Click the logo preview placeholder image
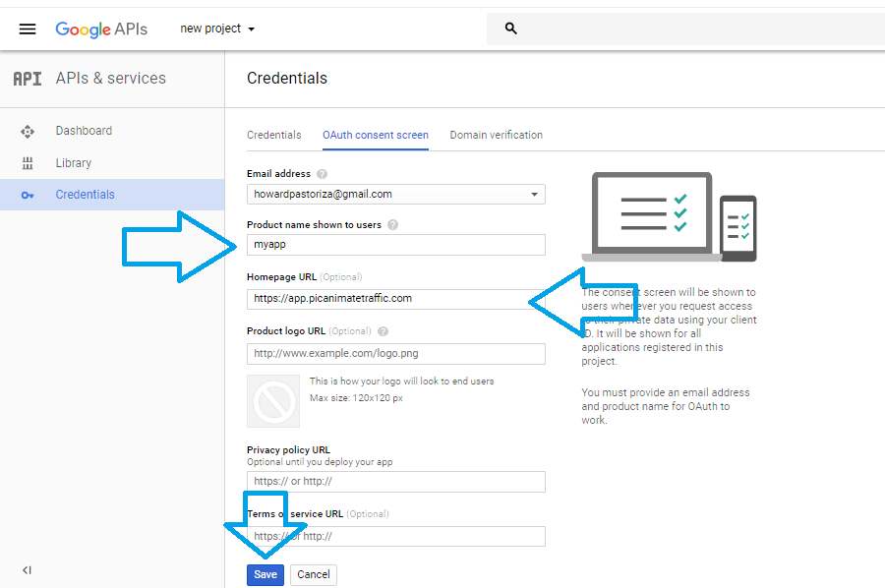 coord(273,401)
